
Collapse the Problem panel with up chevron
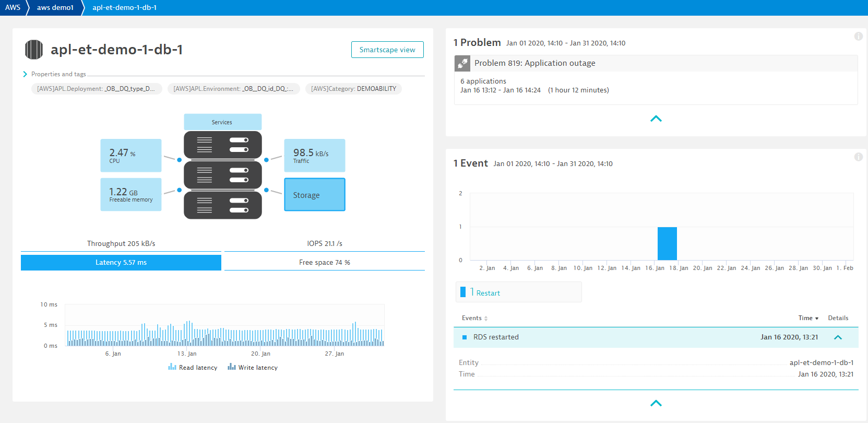(x=656, y=119)
